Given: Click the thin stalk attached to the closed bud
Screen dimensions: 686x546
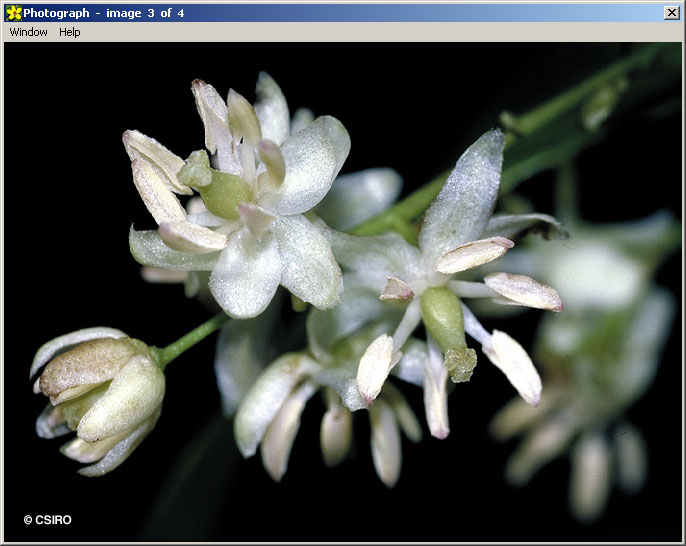Looking at the screenshot, I should 192,337.
